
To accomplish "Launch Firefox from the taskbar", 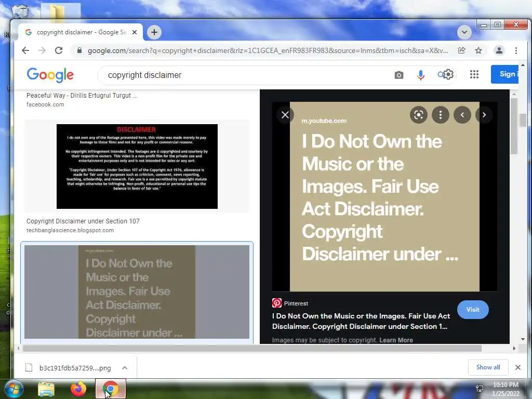I will 78,389.
